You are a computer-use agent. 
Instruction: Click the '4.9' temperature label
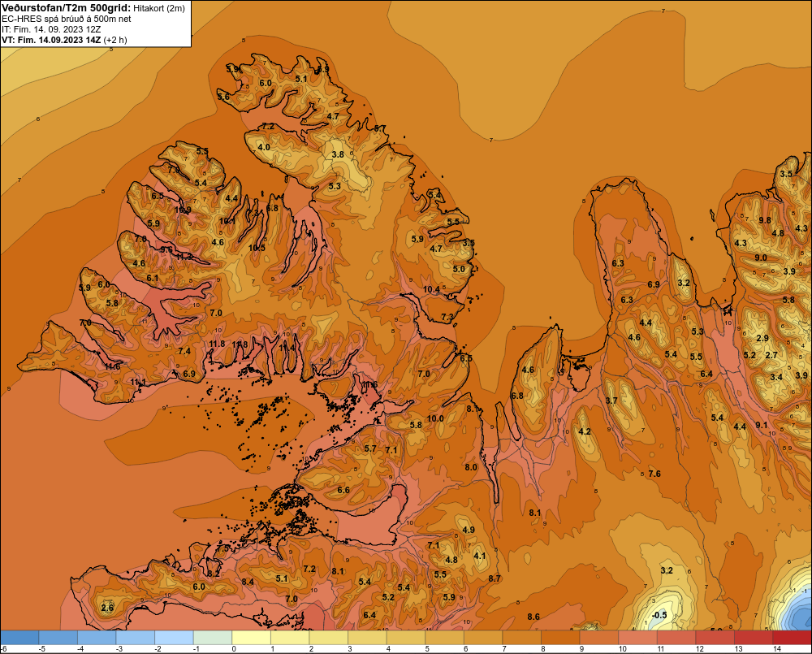[x=469, y=530]
